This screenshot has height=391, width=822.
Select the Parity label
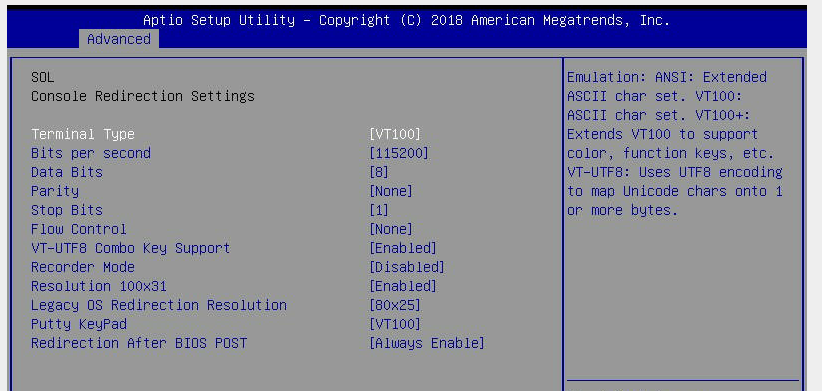click(55, 191)
